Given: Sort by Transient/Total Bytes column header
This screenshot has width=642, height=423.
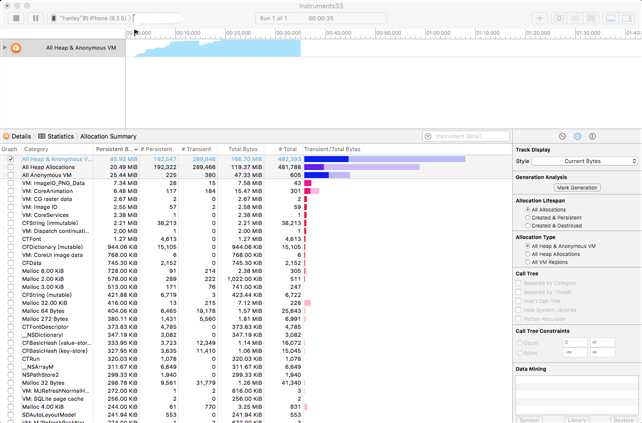Looking at the screenshot, I should pos(407,149).
